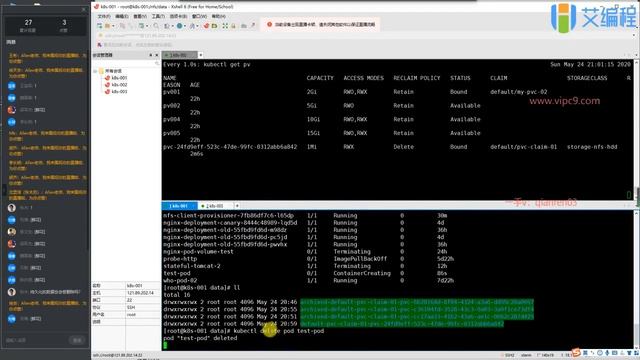The width and height of the screenshot is (640, 360).
Task: Click default/pvc-claim-01 claim text
Action: 523,147
